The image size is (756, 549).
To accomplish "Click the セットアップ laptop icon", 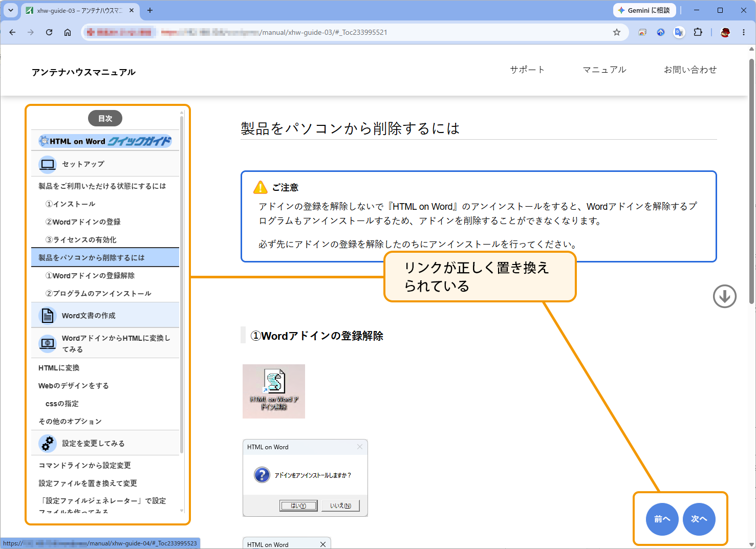I will pos(48,164).
